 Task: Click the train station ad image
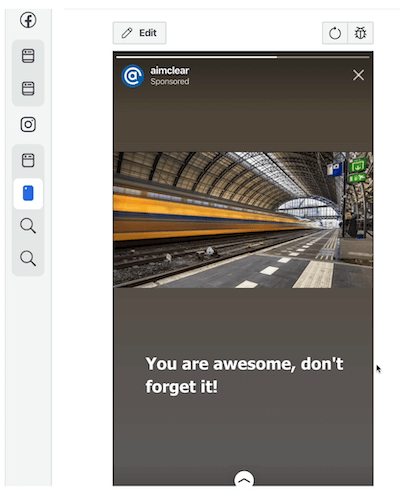(243, 220)
